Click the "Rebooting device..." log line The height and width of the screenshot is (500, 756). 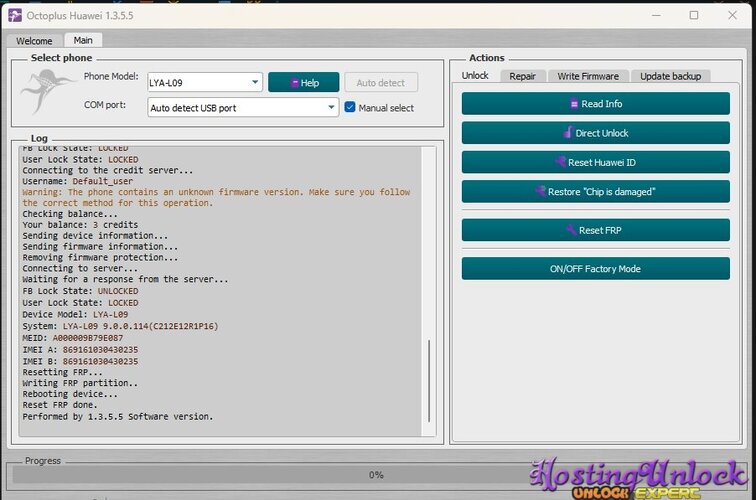click(70, 394)
